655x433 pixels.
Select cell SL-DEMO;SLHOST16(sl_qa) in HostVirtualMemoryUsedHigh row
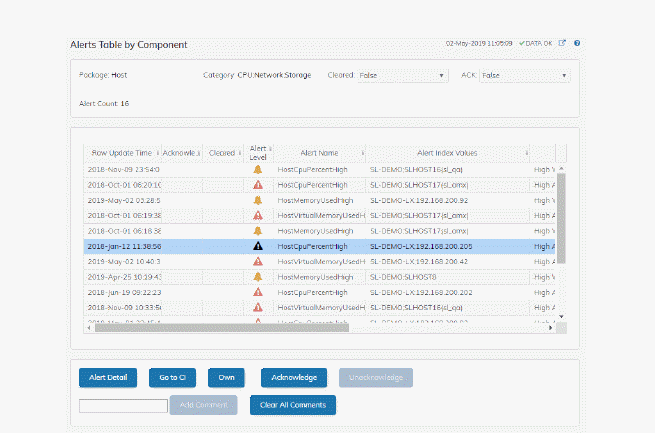[x=416, y=308]
